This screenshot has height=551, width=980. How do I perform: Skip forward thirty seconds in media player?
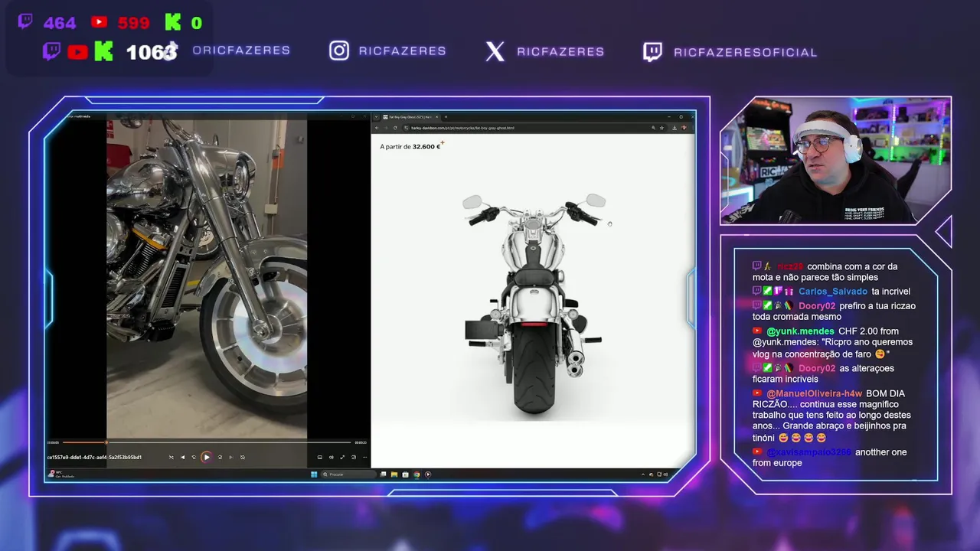pyautogui.click(x=220, y=457)
